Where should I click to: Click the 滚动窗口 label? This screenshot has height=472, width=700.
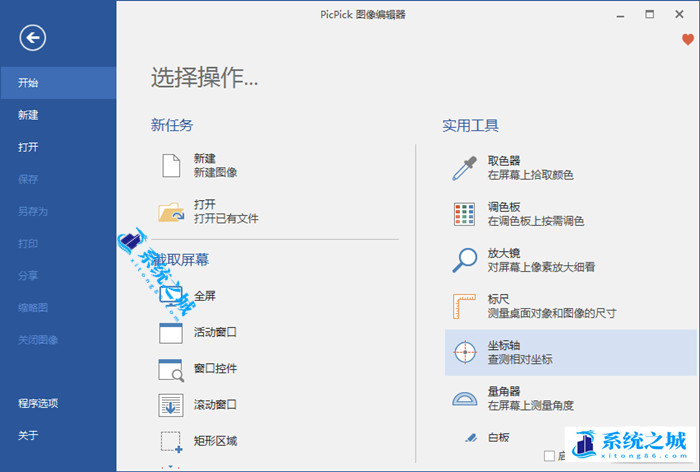[x=215, y=405]
